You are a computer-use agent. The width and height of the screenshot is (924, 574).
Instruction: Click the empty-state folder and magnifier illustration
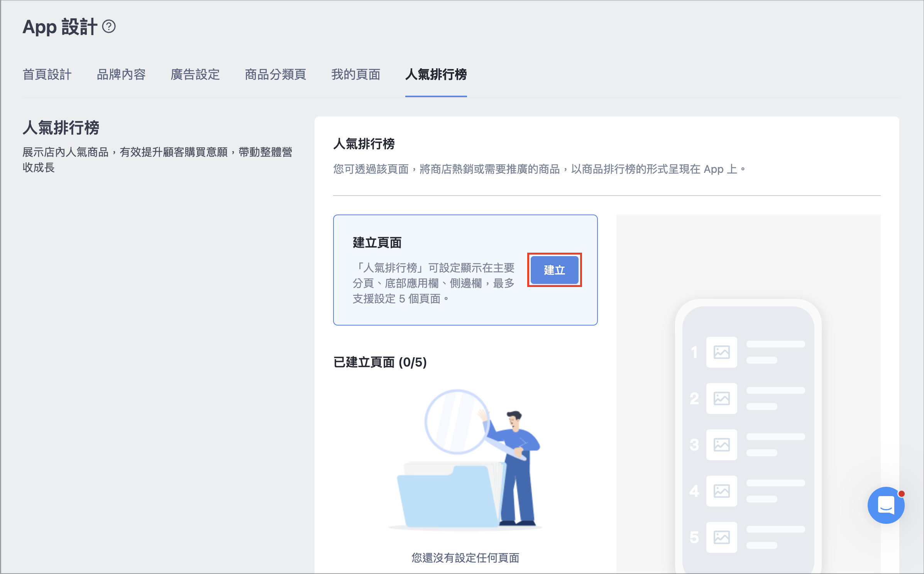(465, 460)
